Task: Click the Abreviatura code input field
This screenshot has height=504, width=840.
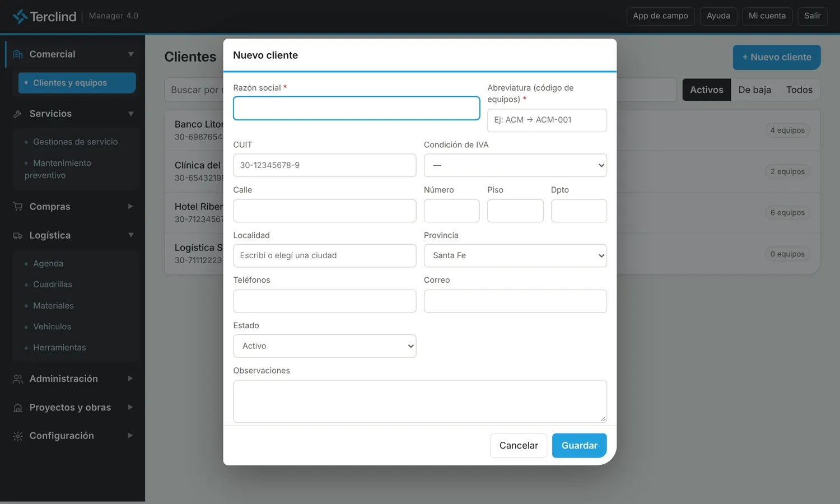Action: pos(547,120)
